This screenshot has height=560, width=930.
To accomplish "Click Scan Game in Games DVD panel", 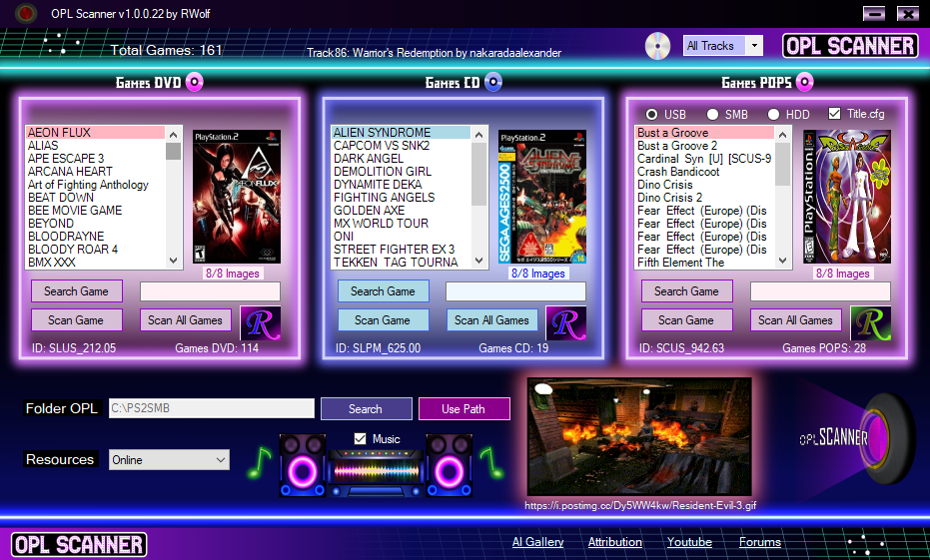I will click(77, 320).
